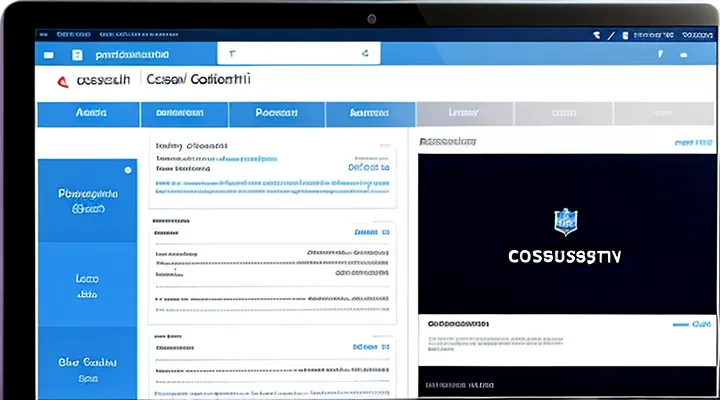This screenshot has height=400, width=720.
Task: Click the icon on the right of the white active tab
Action: (365, 53)
